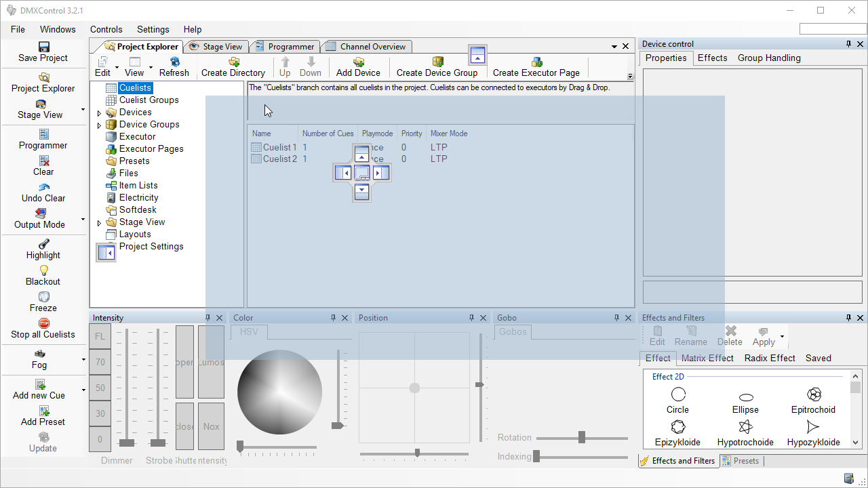
Task: Toggle auto-hide pin on Effects and Filters
Action: [x=848, y=318]
